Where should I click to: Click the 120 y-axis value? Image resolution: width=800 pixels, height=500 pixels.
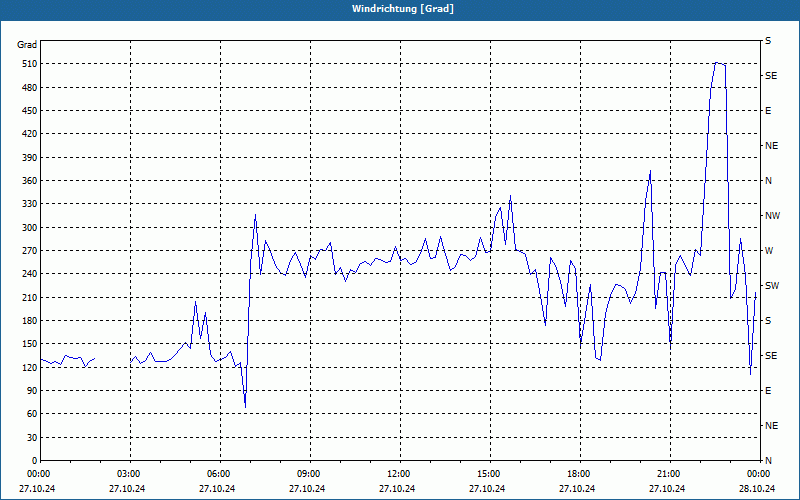29,367
